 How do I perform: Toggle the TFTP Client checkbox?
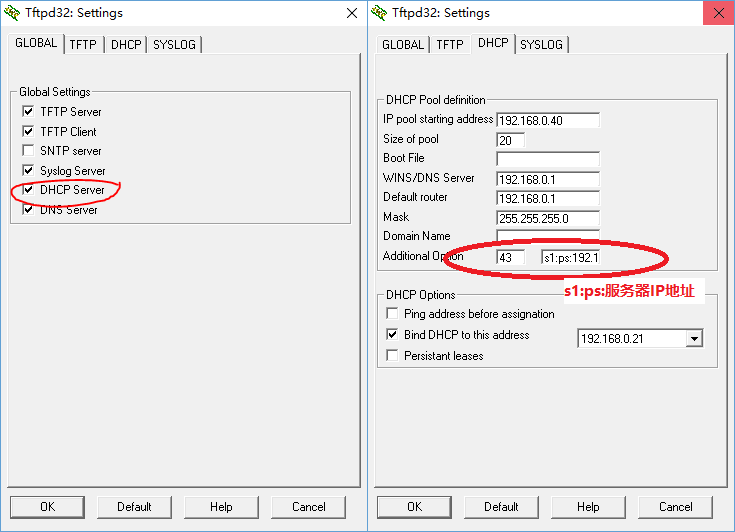tap(28, 131)
